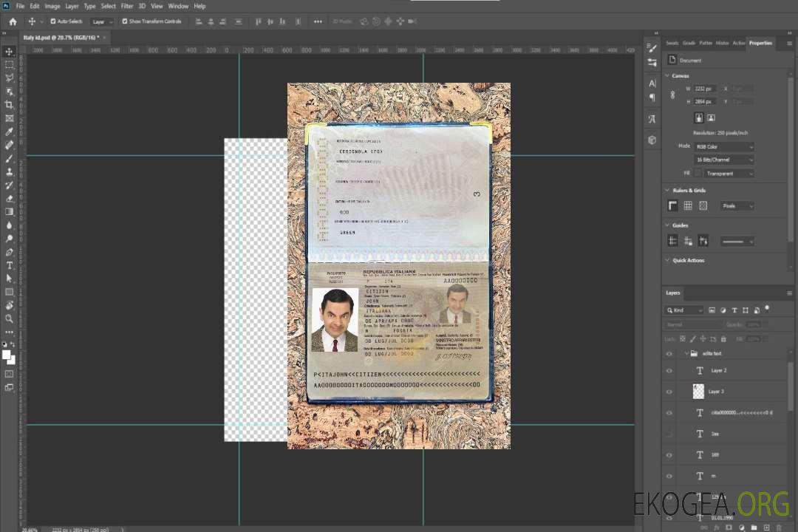Screen dimensions: 798x532
Task: Open the Paragraph panel icon
Action: pos(652,98)
